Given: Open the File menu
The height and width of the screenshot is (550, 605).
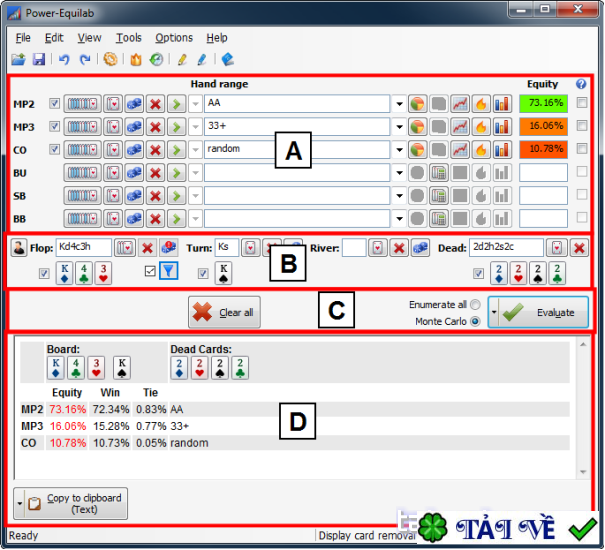Looking at the screenshot, I should [23, 38].
